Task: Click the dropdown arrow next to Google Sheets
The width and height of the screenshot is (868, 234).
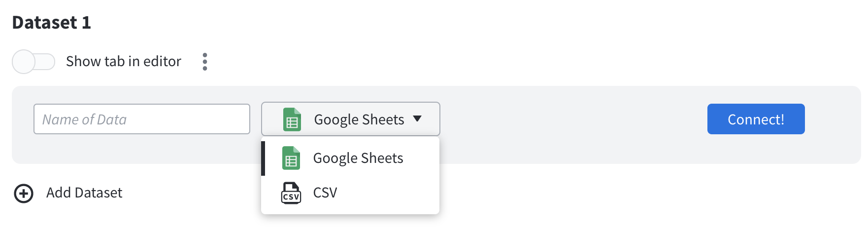Action: [x=417, y=118]
